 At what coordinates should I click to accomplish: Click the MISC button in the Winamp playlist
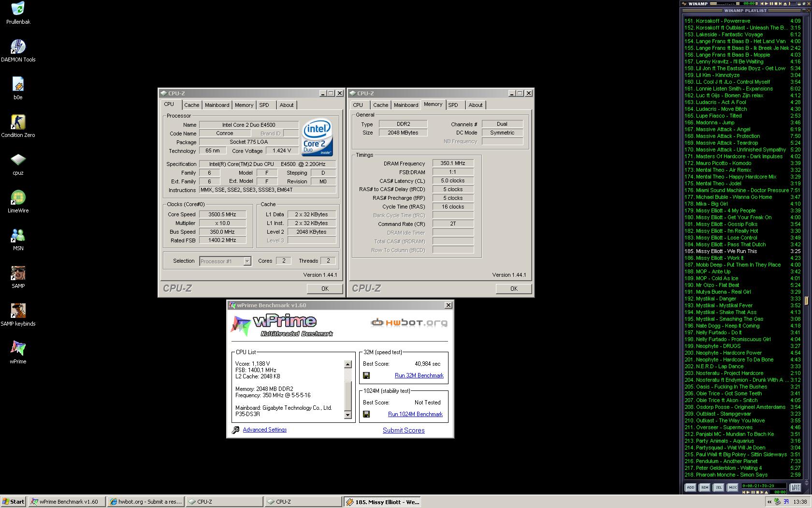733,487
